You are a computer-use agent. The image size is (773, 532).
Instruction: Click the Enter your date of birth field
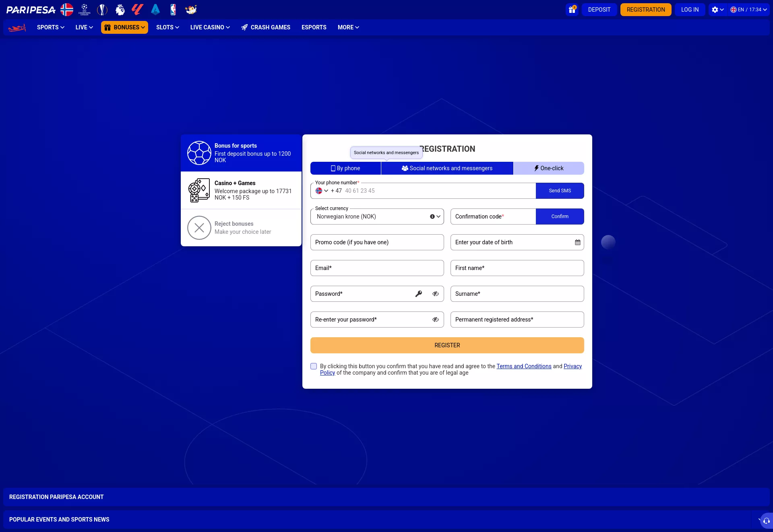tap(517, 242)
